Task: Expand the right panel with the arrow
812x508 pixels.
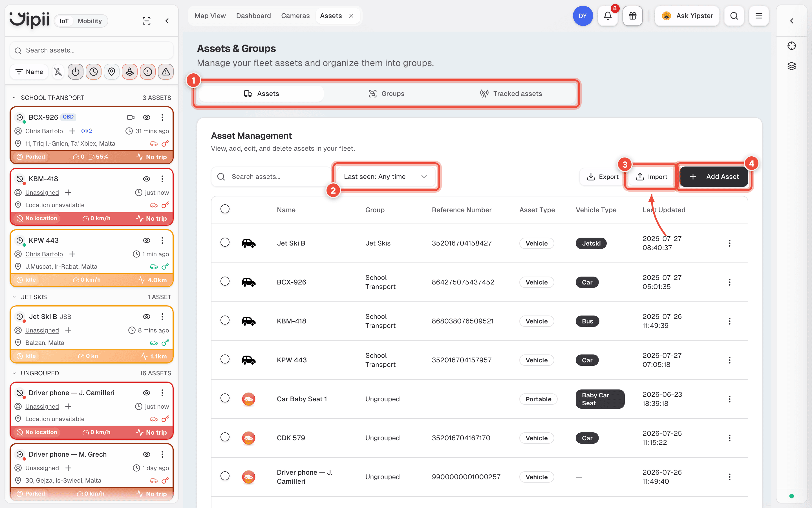Action: pyautogui.click(x=791, y=21)
